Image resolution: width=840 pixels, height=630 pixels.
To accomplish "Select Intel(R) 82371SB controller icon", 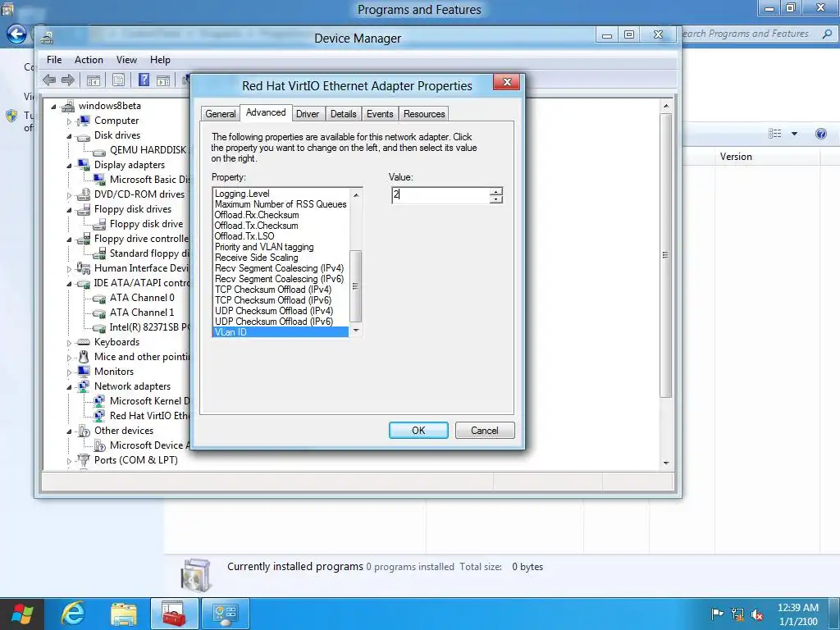I will click(99, 328).
